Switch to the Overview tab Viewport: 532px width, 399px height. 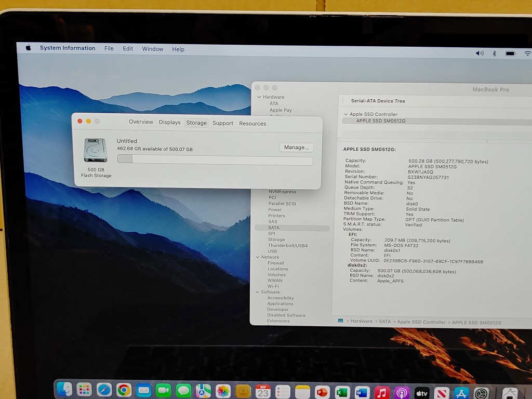tap(141, 122)
